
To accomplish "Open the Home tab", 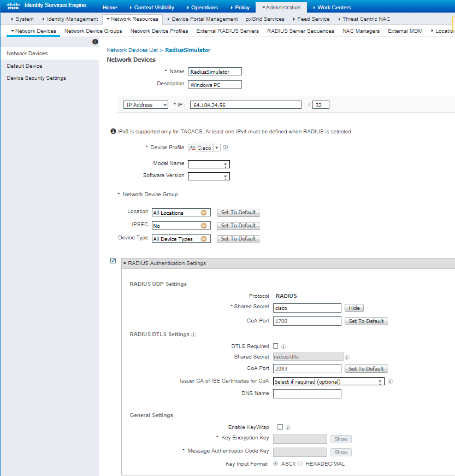I will click(110, 7).
